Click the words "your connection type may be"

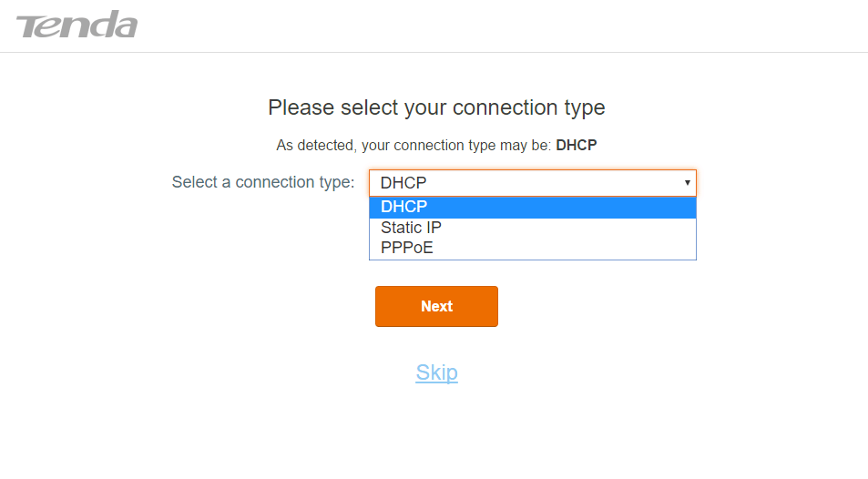[x=457, y=145]
